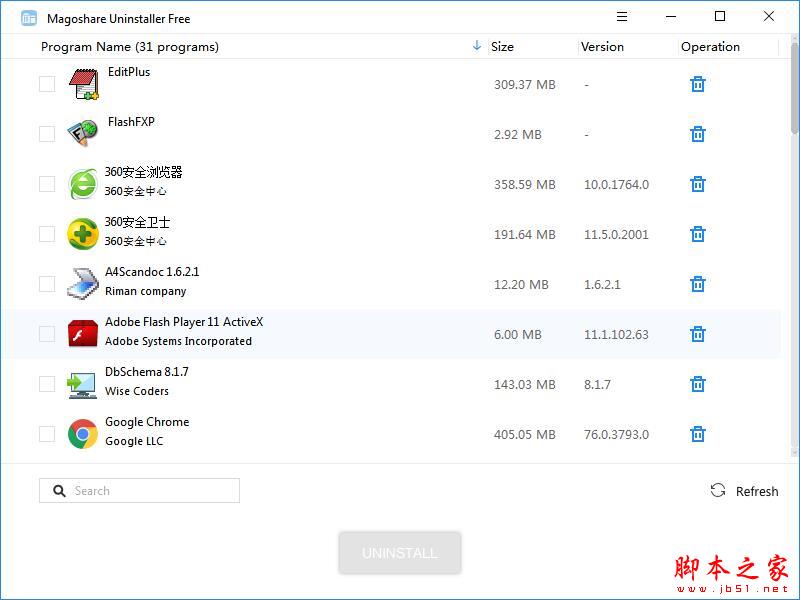Click the 405.05 MB size value
Screen dimensions: 800x600
click(524, 435)
